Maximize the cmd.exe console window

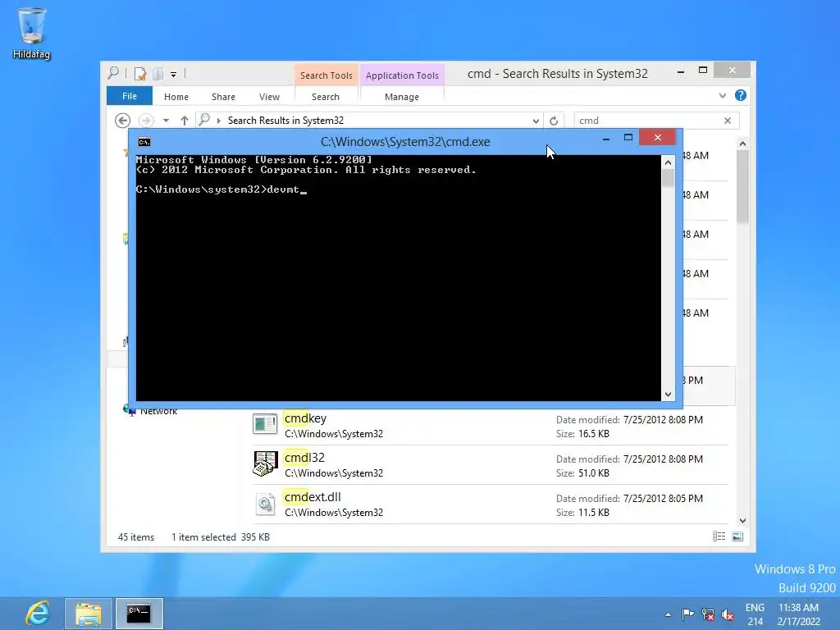coord(628,138)
